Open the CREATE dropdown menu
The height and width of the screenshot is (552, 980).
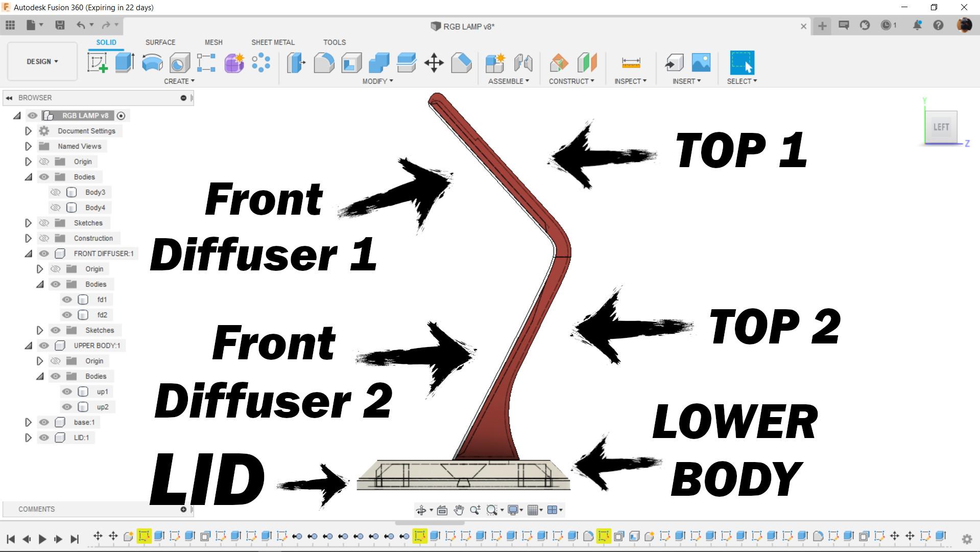click(x=179, y=81)
